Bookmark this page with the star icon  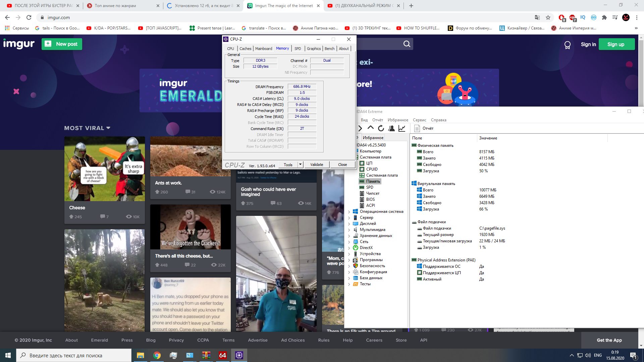[548, 17]
